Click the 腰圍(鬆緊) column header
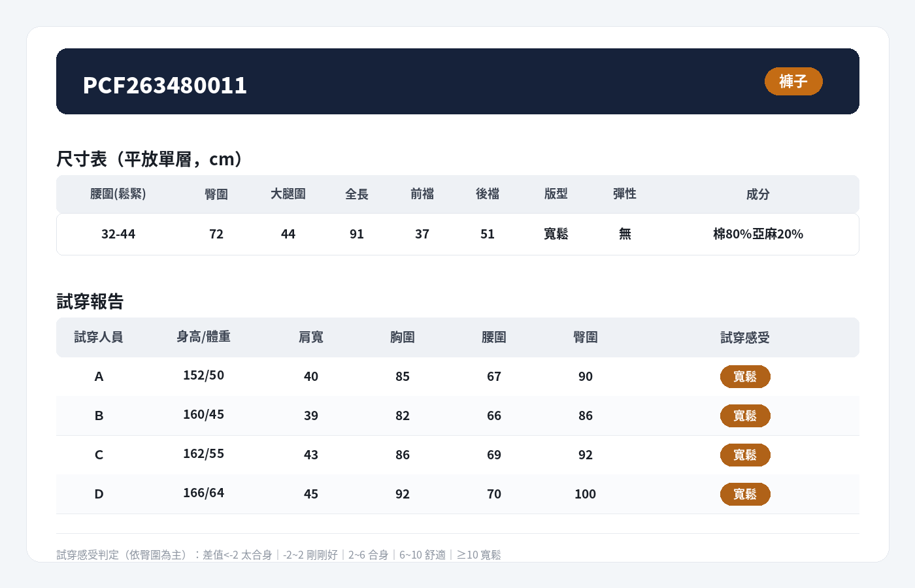The height and width of the screenshot is (588, 915). [x=118, y=194]
